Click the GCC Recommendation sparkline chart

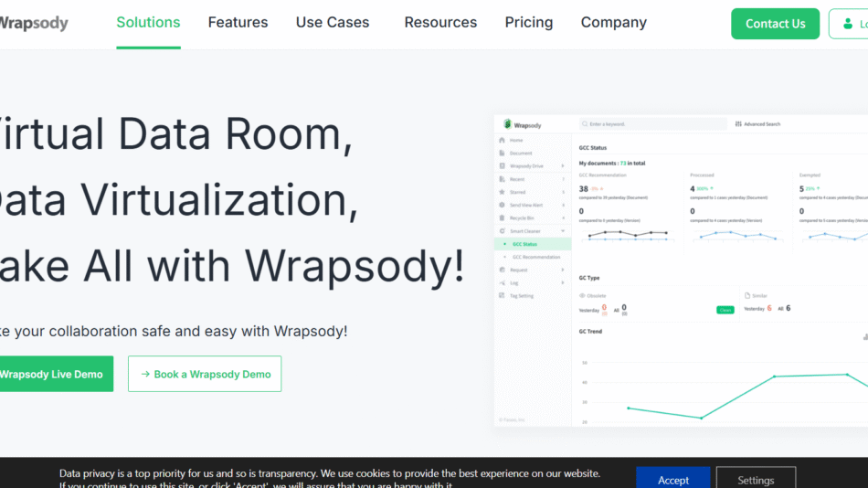pos(627,236)
